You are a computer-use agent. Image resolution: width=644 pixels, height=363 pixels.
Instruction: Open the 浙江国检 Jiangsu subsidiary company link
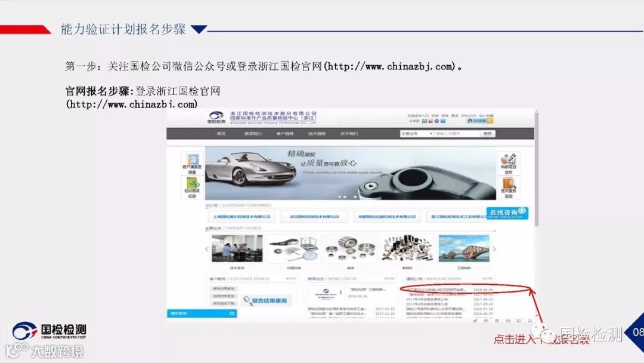point(457,216)
